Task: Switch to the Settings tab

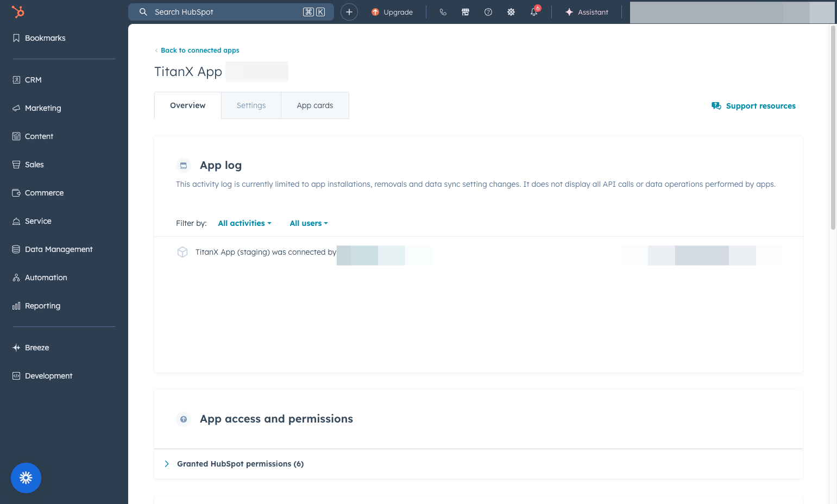Action: tap(251, 105)
